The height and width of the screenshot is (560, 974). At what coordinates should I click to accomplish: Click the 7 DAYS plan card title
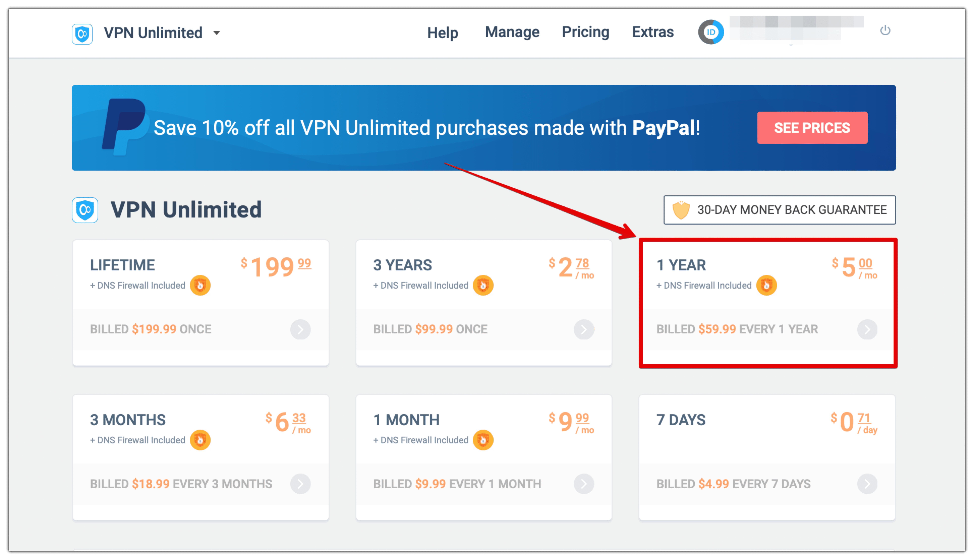(681, 420)
